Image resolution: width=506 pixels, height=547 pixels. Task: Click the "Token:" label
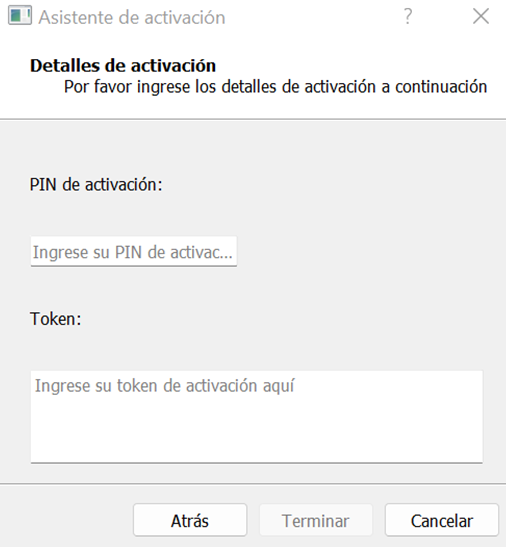56,319
